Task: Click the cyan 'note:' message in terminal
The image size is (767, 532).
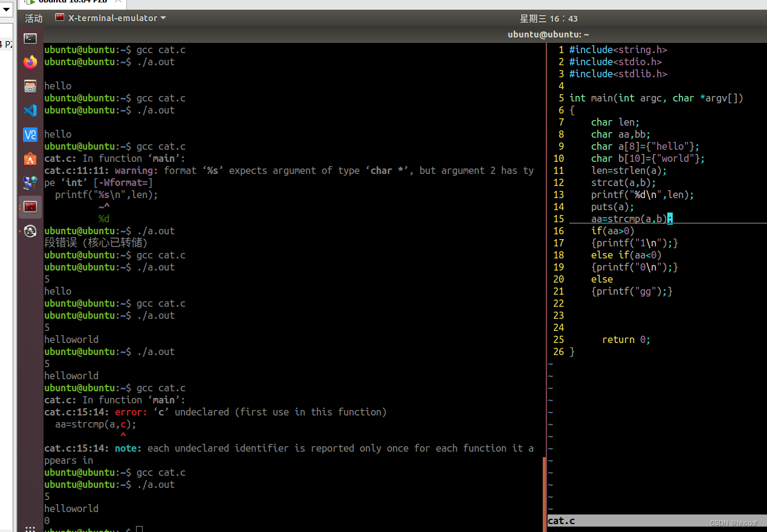Action: click(x=128, y=448)
